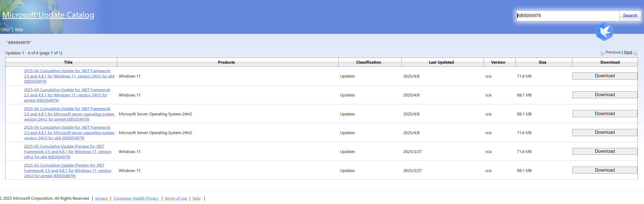Screen dimensions: 644x204
Task: Download 2025-04 server arm64 update (88.1 MB)
Action: [x=605, y=114]
